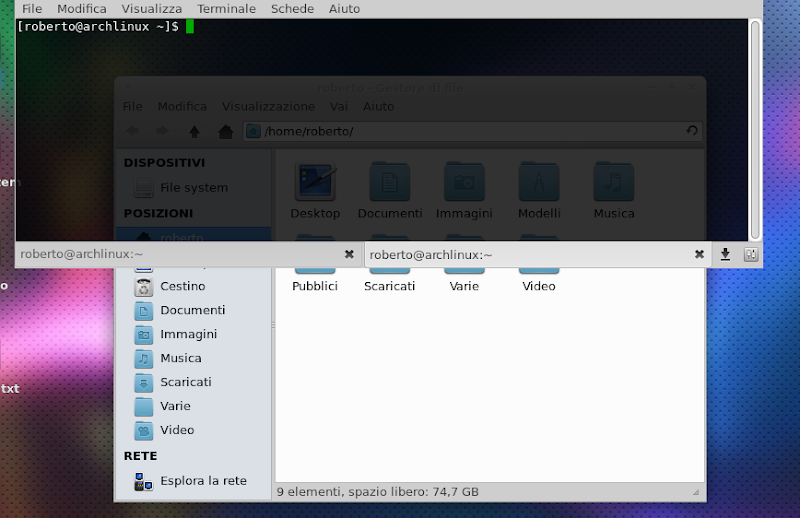Select Immagini in the file manager sidebar
Image resolution: width=800 pixels, height=518 pixels.
[194, 334]
